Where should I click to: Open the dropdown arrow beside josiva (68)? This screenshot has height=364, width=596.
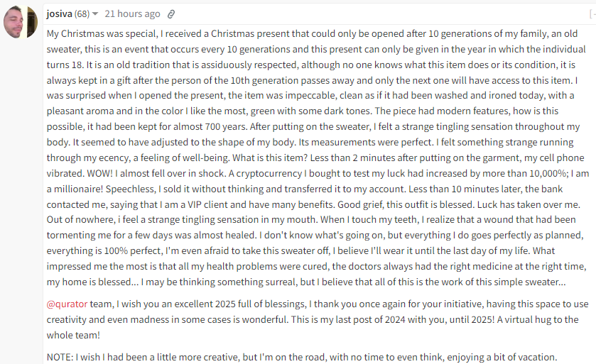pyautogui.click(x=95, y=14)
